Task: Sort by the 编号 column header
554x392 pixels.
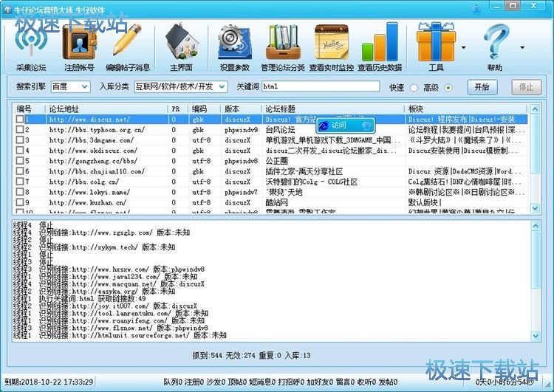Action: tap(29, 109)
